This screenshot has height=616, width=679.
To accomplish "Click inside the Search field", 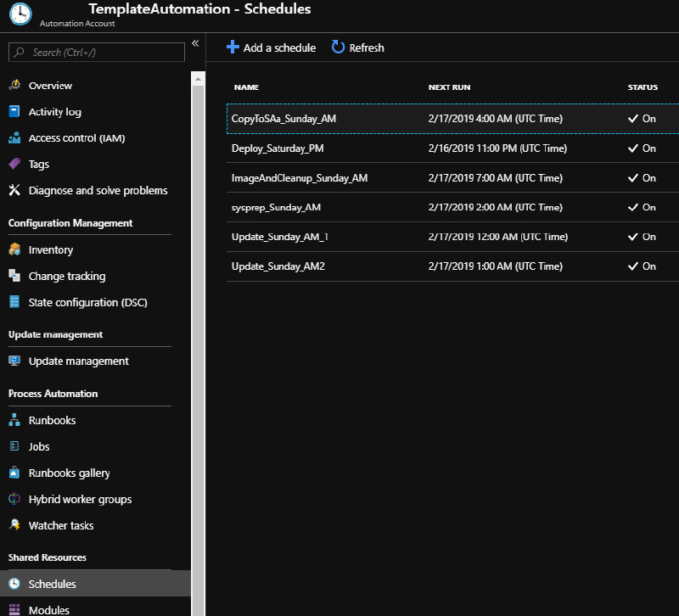I will [x=96, y=52].
